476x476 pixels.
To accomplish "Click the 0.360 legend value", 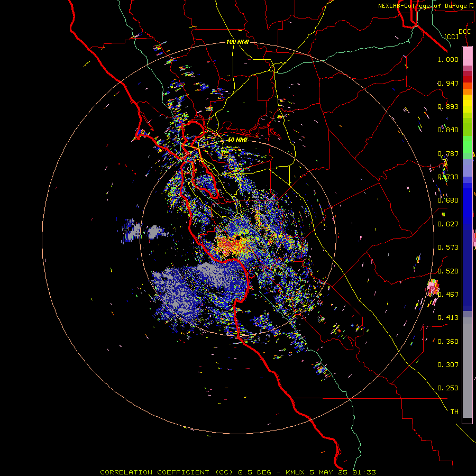I will pyautogui.click(x=448, y=342).
